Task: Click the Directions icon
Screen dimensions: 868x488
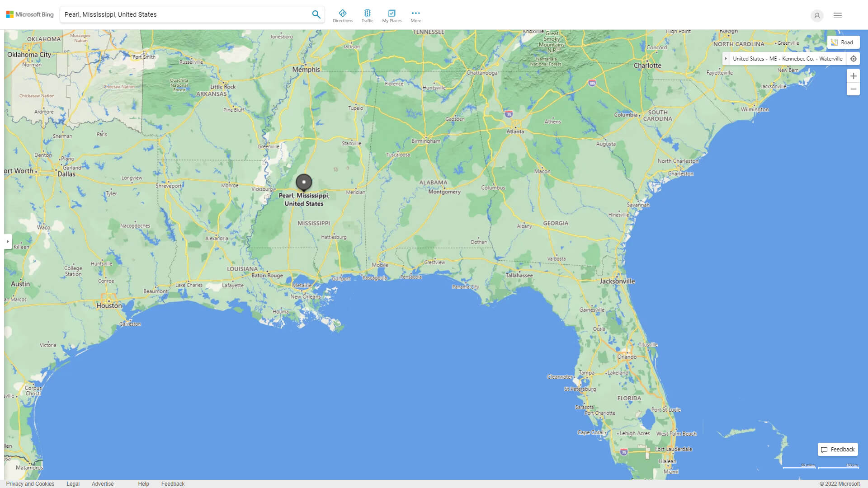Action: pos(343,15)
